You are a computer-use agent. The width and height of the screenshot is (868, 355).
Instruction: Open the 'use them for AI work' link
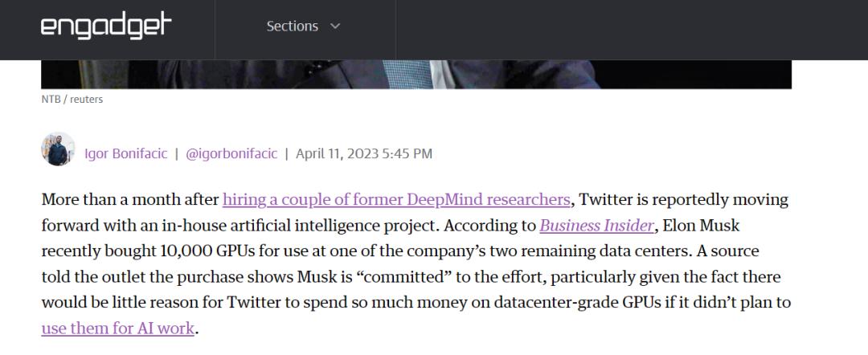click(x=117, y=328)
